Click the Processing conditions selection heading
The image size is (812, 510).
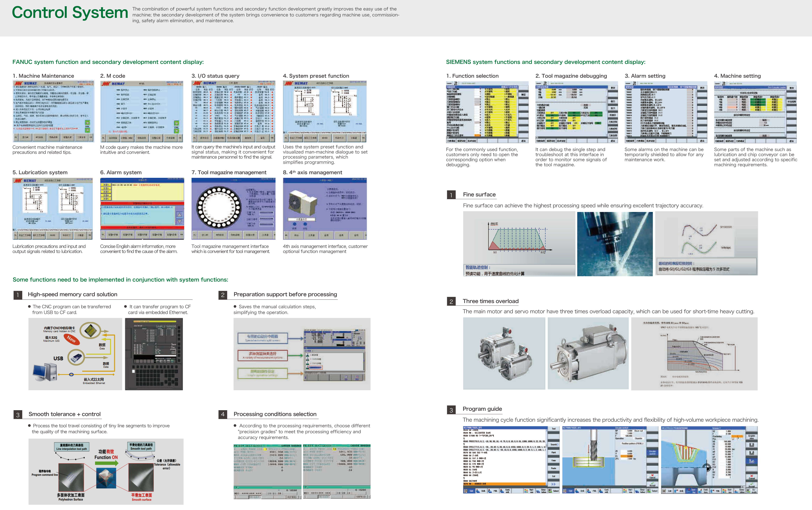tap(275, 414)
